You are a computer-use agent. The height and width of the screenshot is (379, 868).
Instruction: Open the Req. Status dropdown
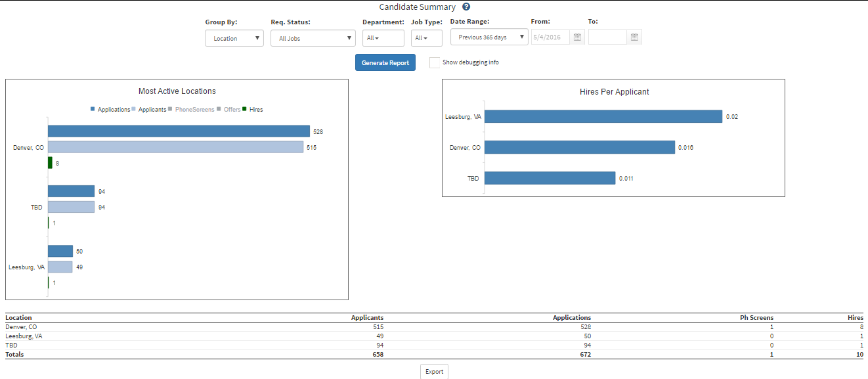(x=313, y=38)
